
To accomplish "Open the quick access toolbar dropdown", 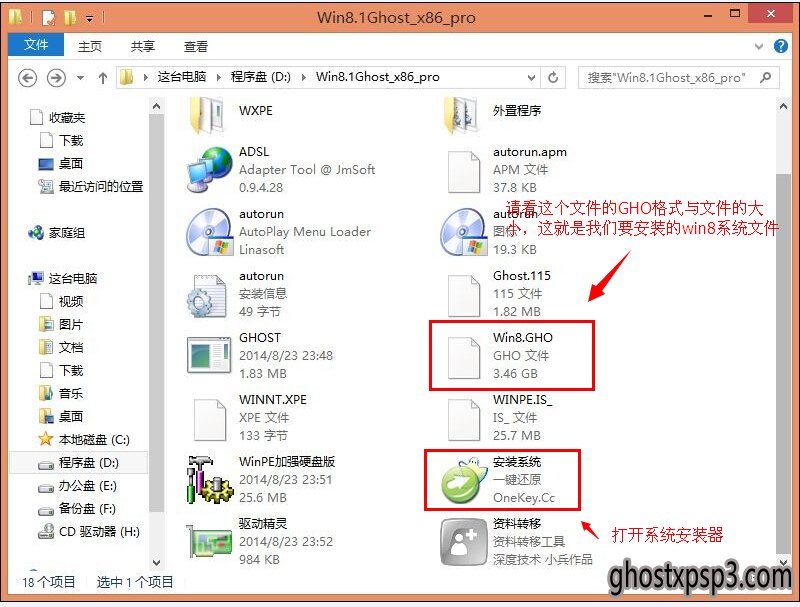I will point(89,19).
